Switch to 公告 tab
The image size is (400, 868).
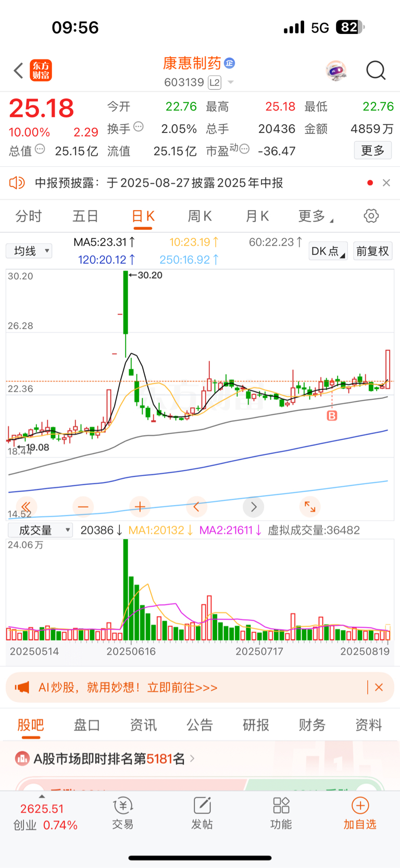click(x=199, y=725)
